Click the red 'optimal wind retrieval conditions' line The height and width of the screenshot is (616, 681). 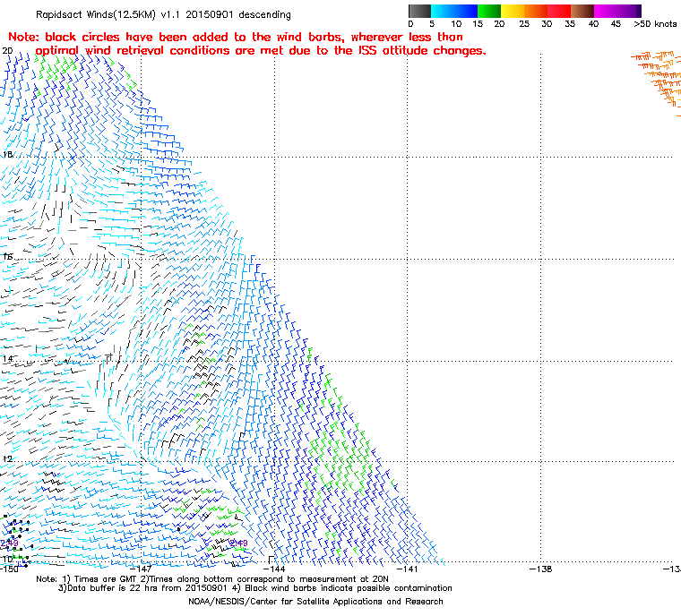(261, 51)
